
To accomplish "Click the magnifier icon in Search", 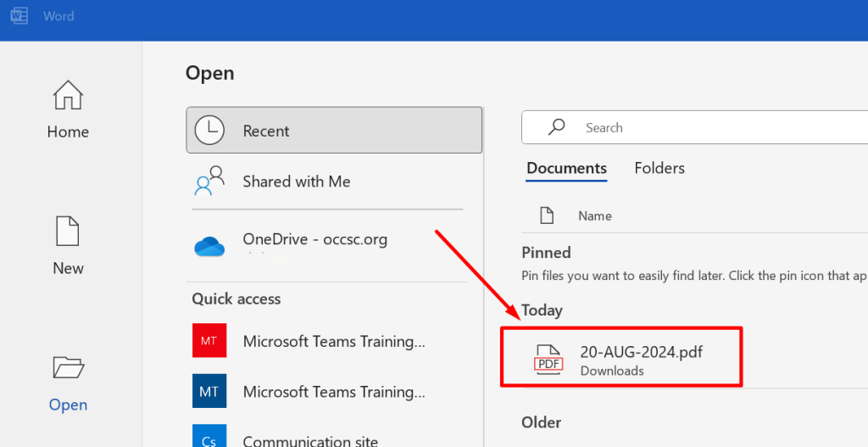I will point(556,127).
